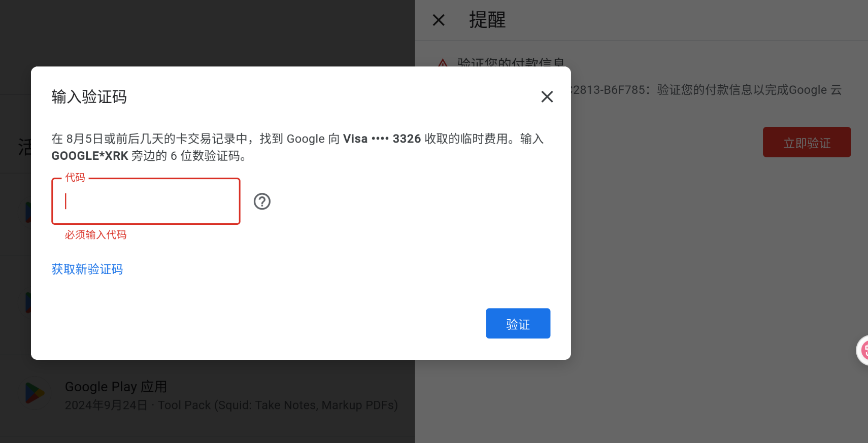Click the 必须输入代码 error message
868x443 pixels.
click(x=95, y=234)
